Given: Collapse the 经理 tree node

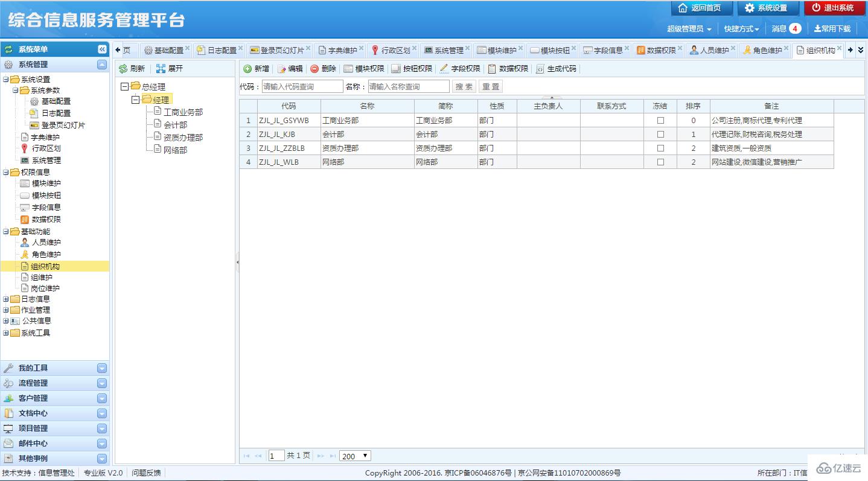Looking at the screenshot, I should [135, 100].
